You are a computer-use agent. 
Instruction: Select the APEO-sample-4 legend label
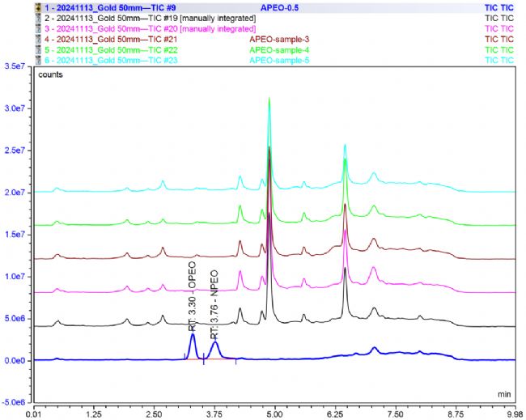(279, 49)
